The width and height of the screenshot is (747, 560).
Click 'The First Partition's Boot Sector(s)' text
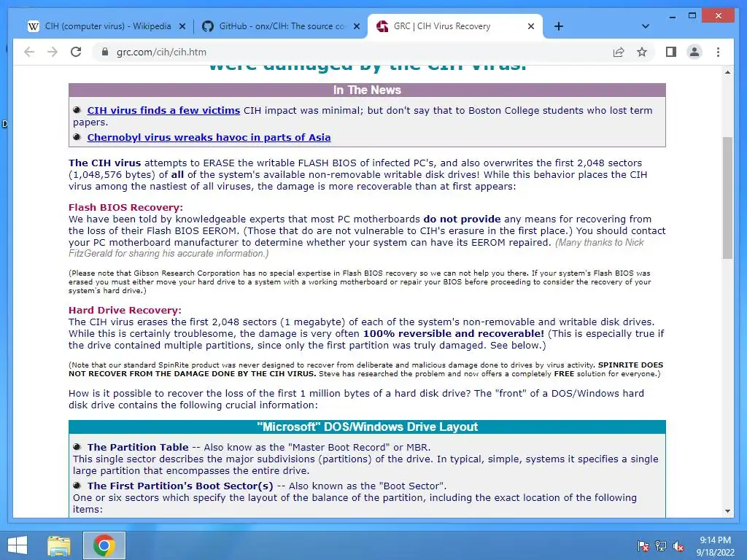tap(180, 486)
